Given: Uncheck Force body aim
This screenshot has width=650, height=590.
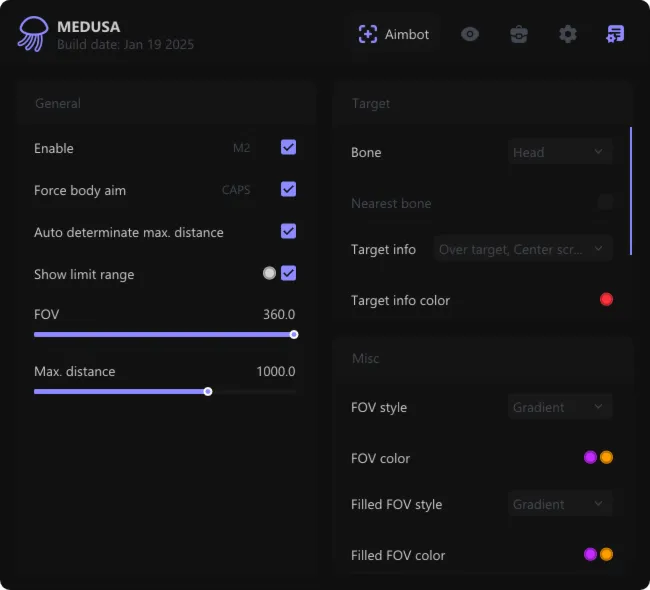Looking at the screenshot, I should (288, 189).
